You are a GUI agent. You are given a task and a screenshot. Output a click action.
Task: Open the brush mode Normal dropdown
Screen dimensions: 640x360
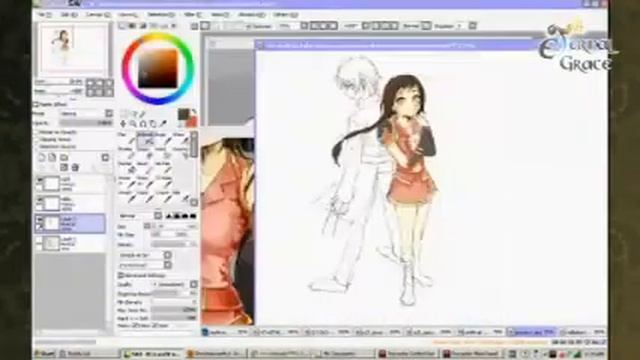(158, 216)
